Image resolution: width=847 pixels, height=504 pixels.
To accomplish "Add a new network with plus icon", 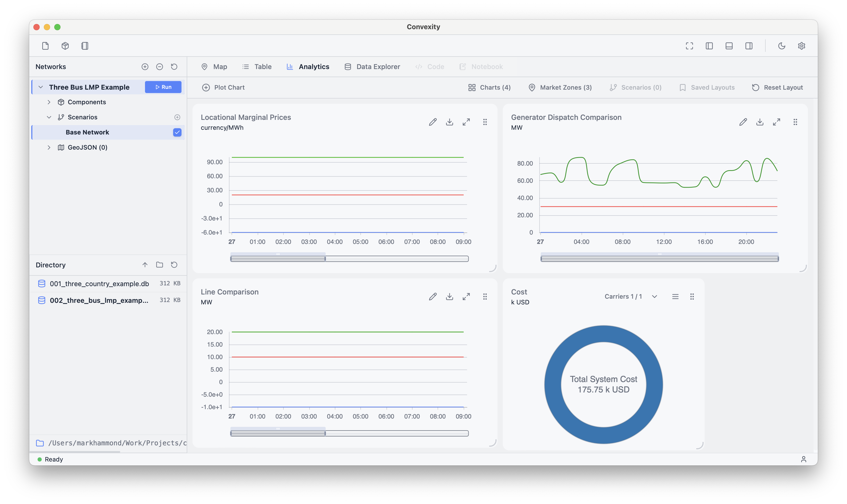I will tap(145, 66).
